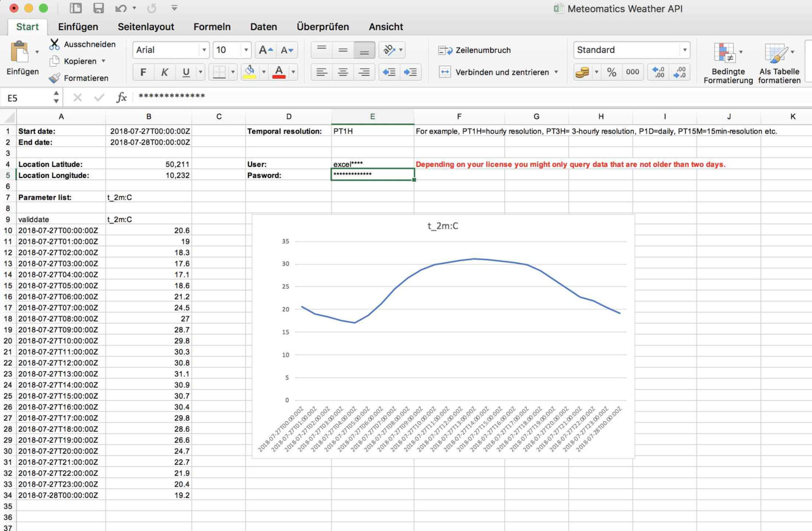This screenshot has width=812, height=531.
Task: Click the Bedingte Formatierung button
Action: coord(728,64)
